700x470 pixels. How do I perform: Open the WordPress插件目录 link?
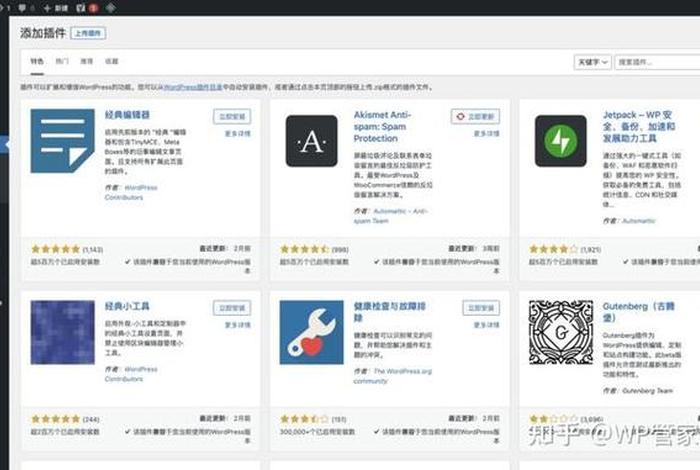[191, 87]
